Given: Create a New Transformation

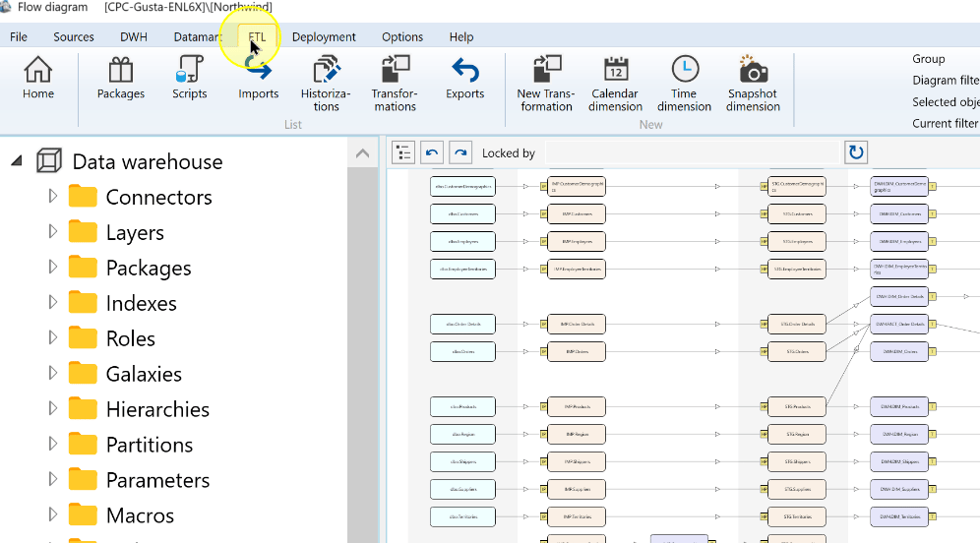Looking at the screenshot, I should click(x=546, y=84).
